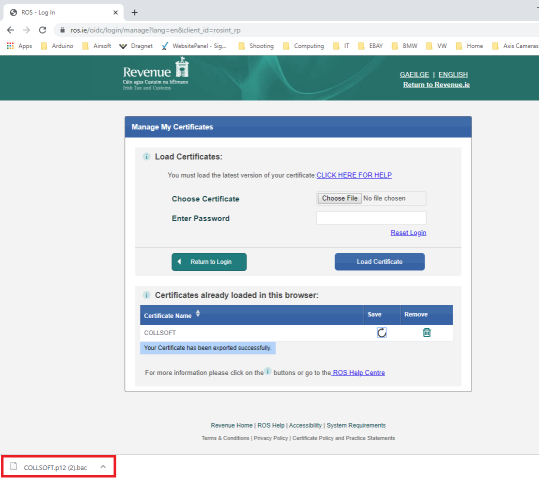Go back using the browser back arrow
Viewport: 539px width, 478px height.
click(x=11, y=30)
